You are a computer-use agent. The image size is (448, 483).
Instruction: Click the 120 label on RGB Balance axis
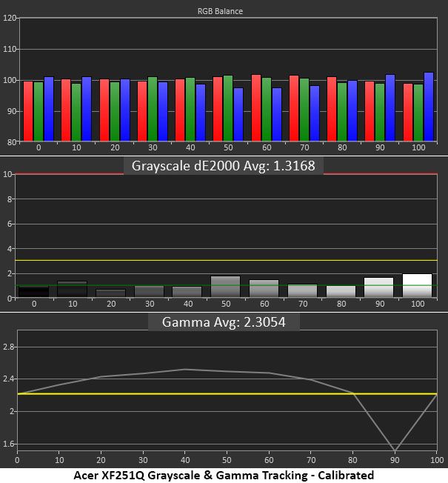pos(10,18)
